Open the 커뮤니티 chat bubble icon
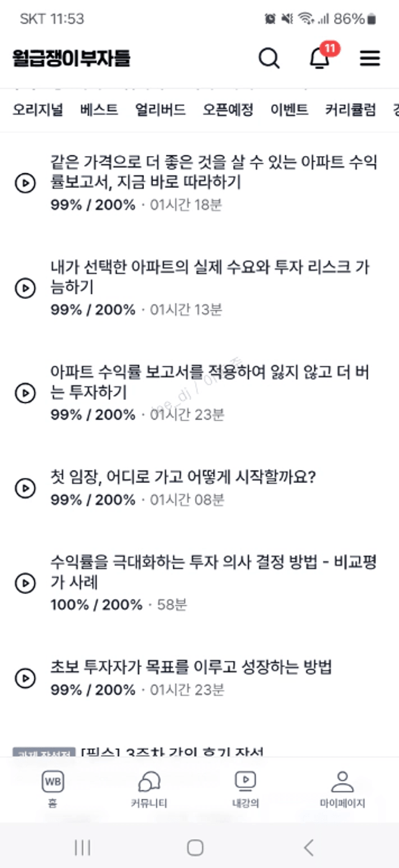Screen dimensions: 399x868 point(149,788)
